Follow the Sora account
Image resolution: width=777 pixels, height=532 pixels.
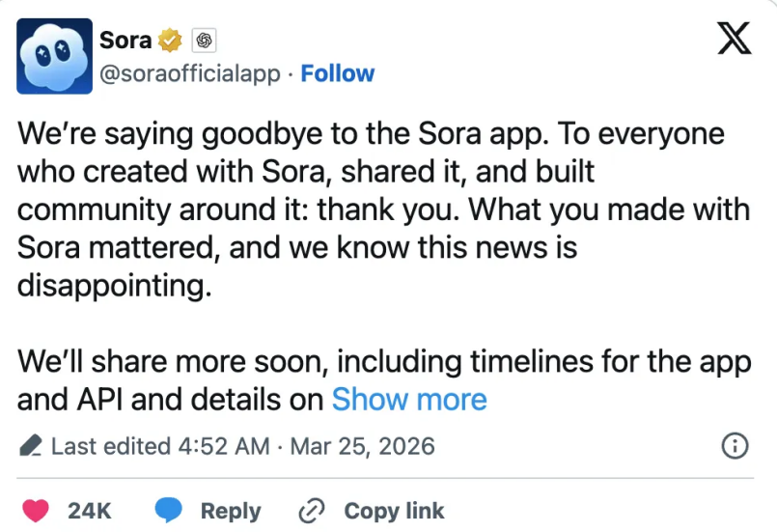point(338,73)
